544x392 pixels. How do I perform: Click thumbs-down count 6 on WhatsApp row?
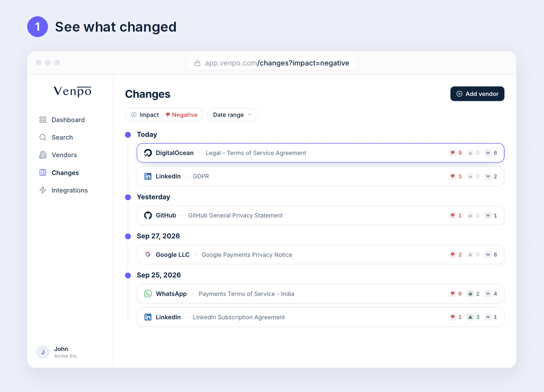(x=456, y=294)
